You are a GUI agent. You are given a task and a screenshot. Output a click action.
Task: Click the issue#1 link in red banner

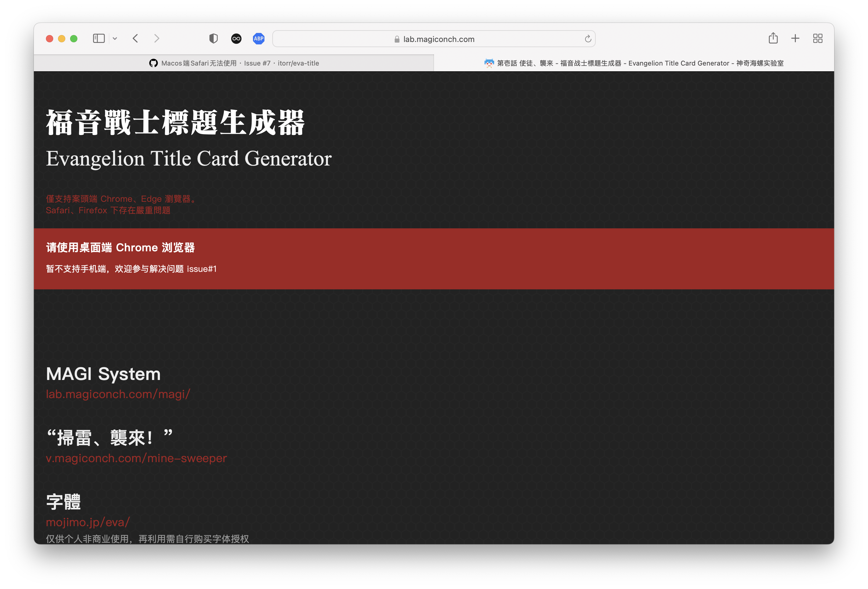tap(201, 269)
